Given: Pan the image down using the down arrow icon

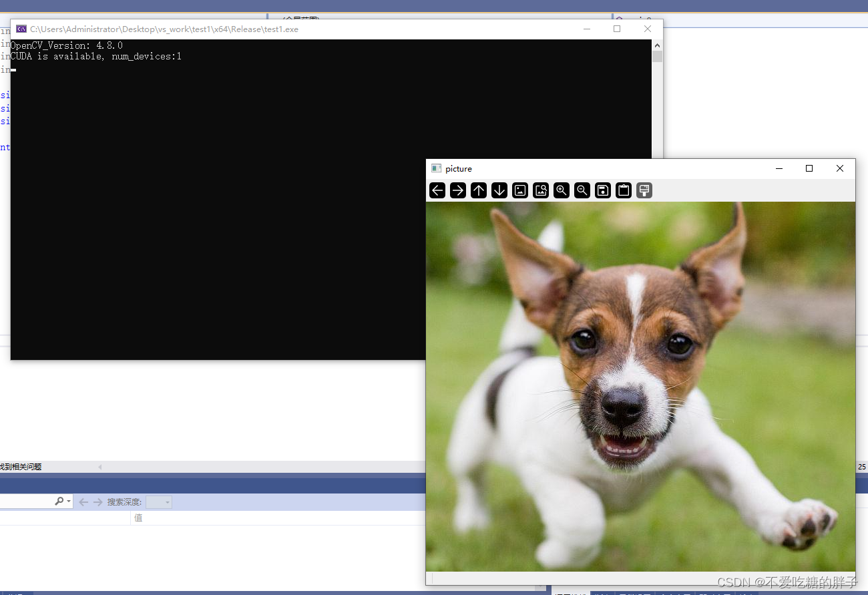Looking at the screenshot, I should tap(499, 190).
